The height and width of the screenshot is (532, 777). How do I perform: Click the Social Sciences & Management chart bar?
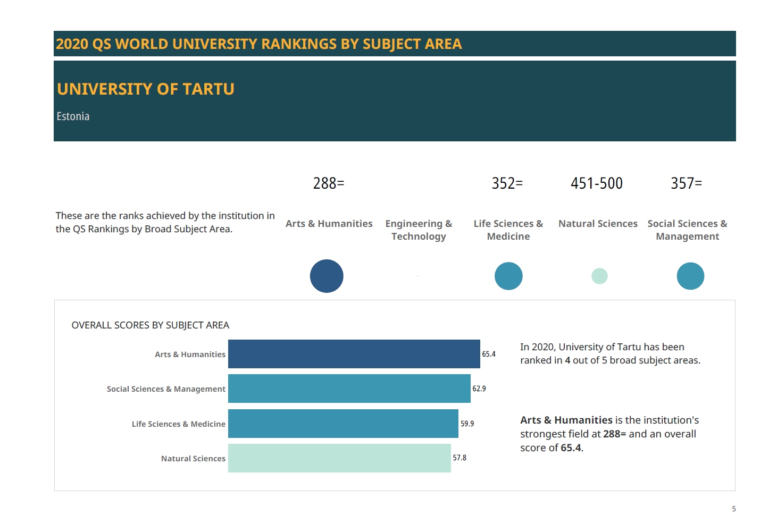click(349, 389)
